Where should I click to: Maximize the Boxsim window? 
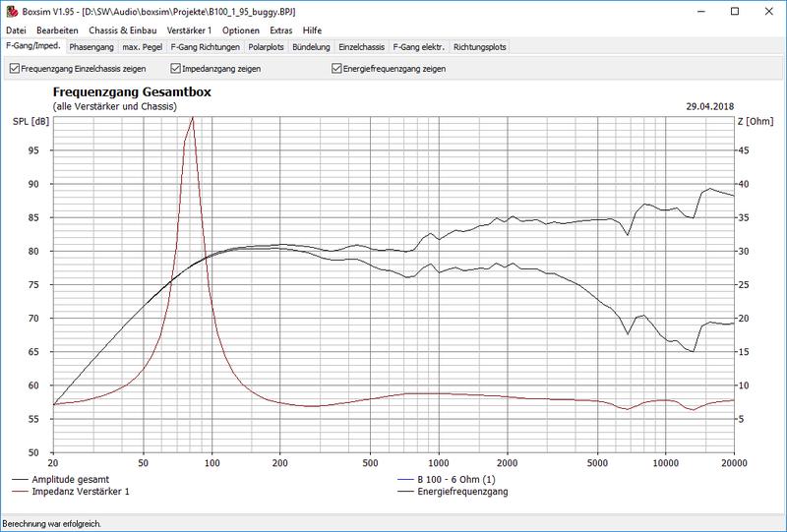click(x=735, y=11)
